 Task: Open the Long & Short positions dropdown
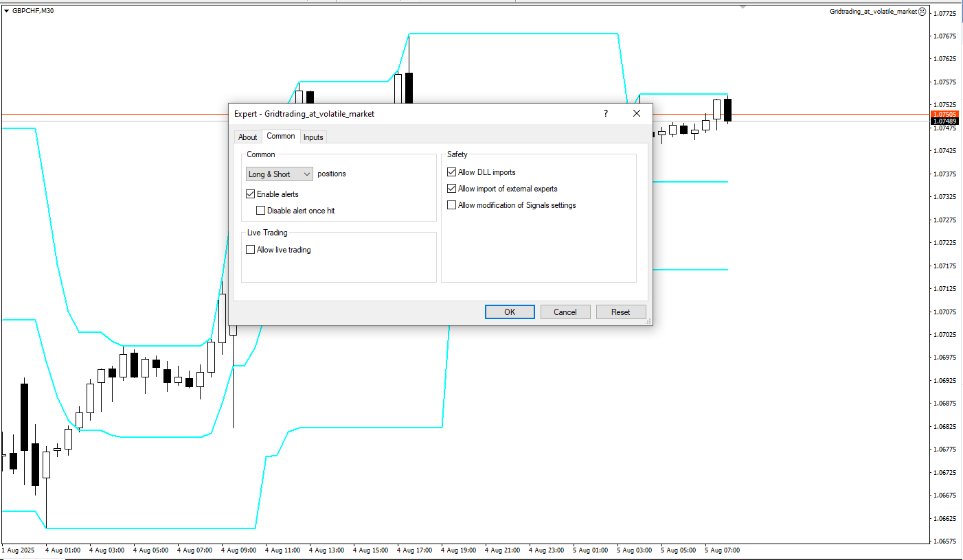[x=280, y=174]
